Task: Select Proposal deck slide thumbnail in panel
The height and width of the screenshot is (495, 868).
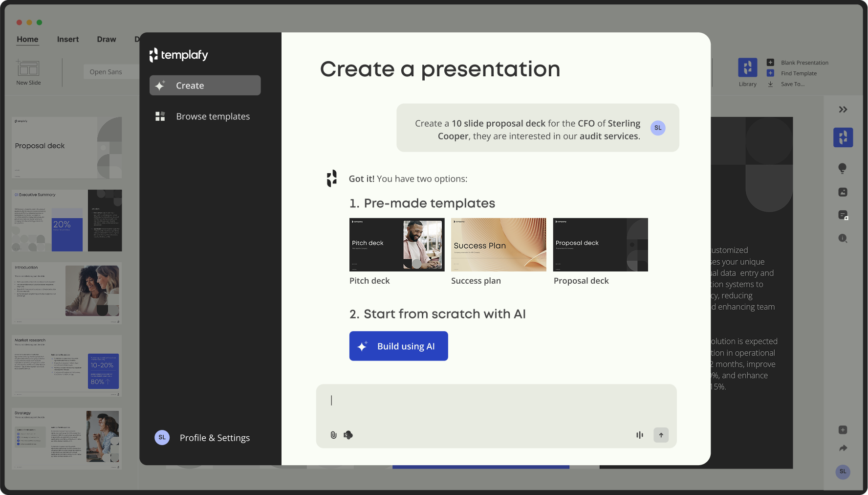Action: point(67,148)
